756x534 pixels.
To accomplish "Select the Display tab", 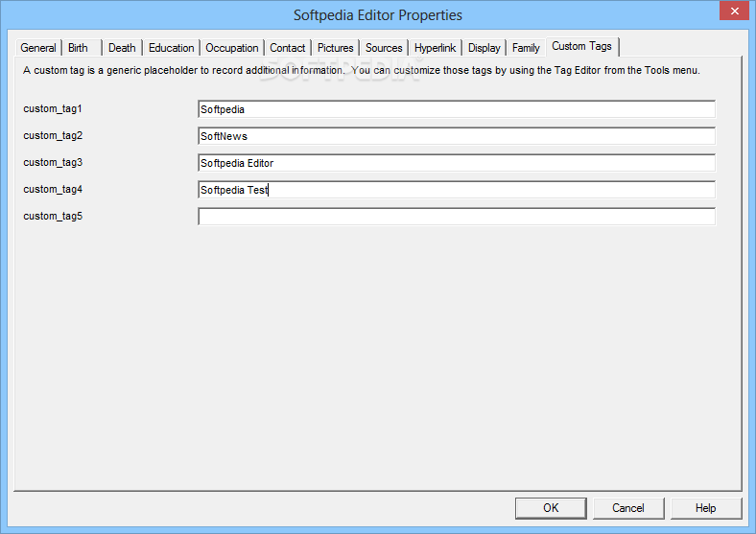I will pyautogui.click(x=484, y=48).
